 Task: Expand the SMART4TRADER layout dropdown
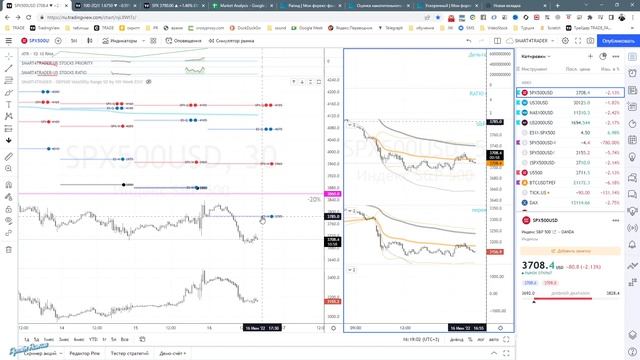point(553,41)
